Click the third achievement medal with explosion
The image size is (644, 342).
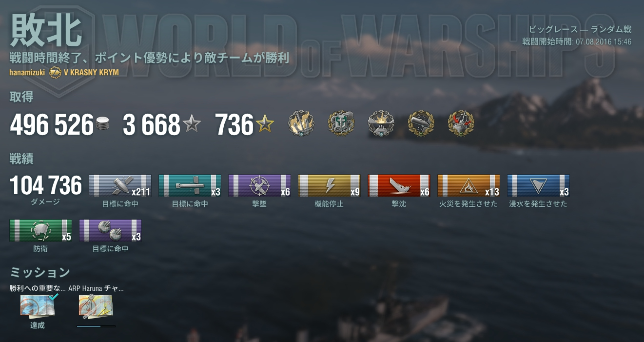[x=381, y=123]
